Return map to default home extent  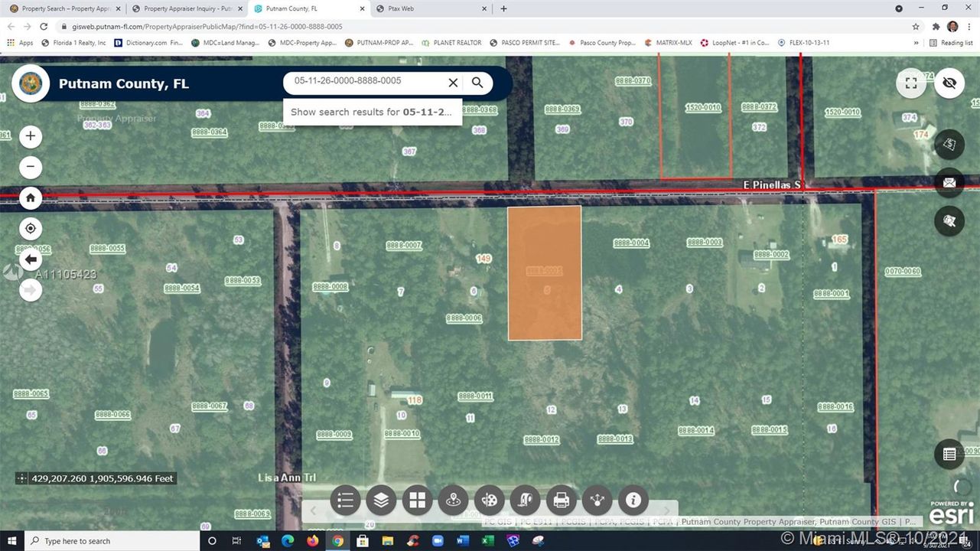(31, 197)
